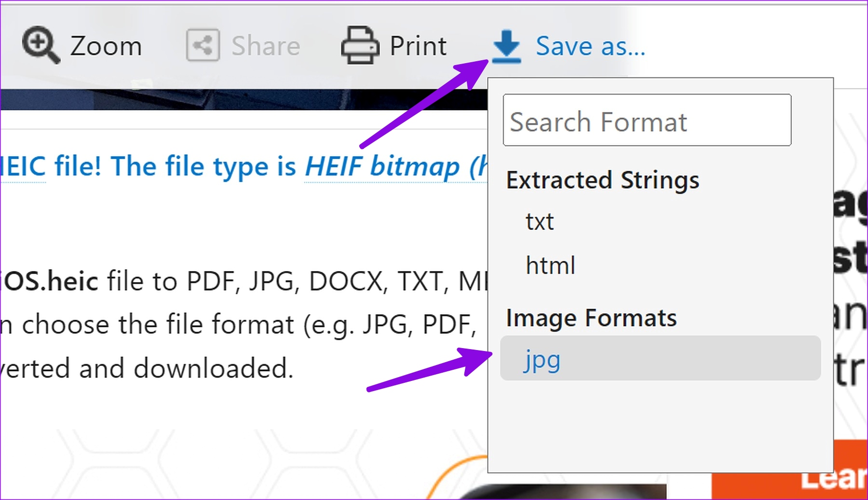Image resolution: width=868 pixels, height=500 pixels.
Task: Click the Image Formats section header
Action: click(x=592, y=318)
